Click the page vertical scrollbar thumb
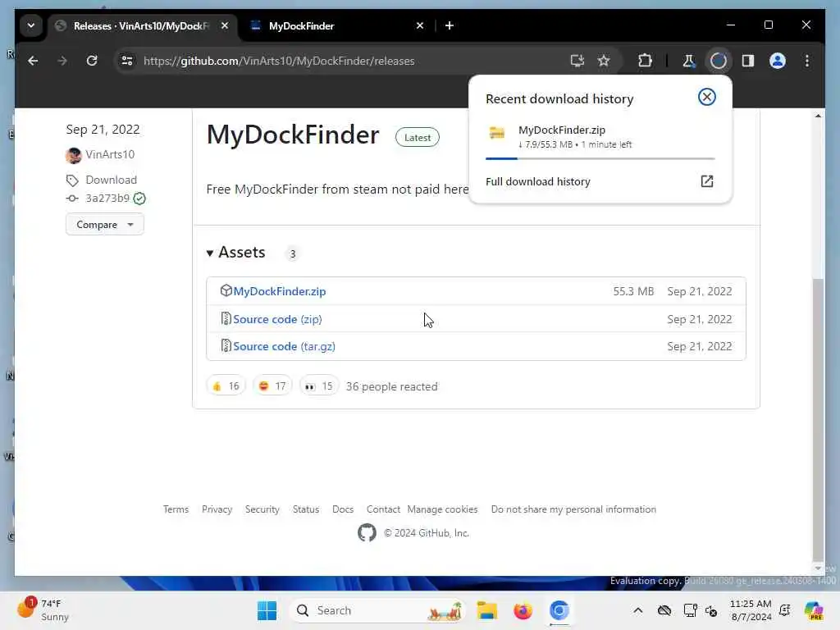 coord(818,419)
